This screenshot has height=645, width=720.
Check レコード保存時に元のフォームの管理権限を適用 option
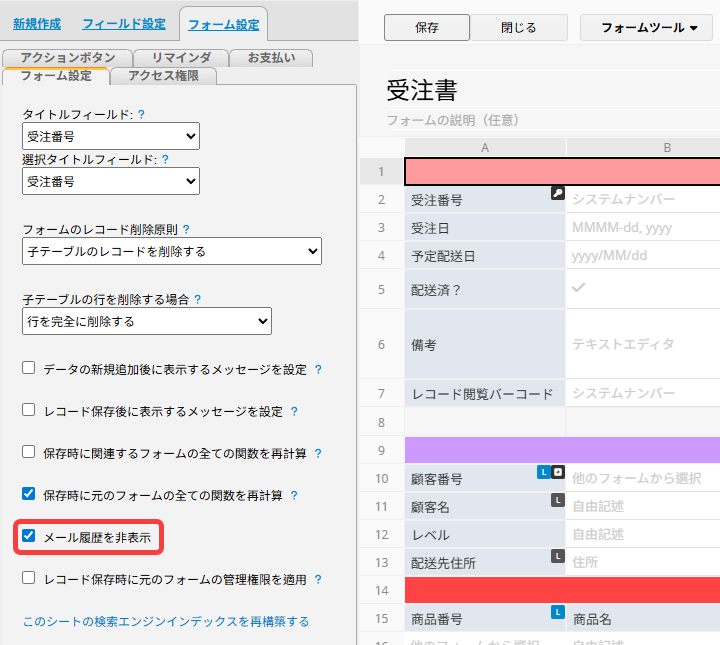29,578
